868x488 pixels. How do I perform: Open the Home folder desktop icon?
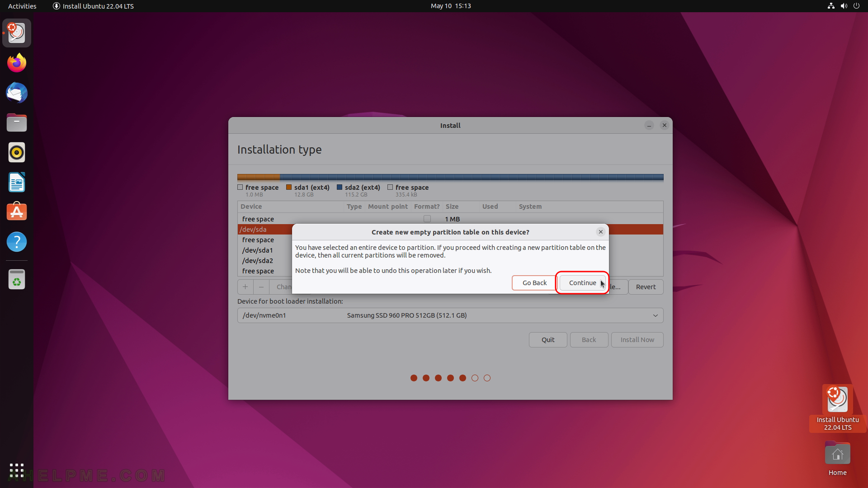click(837, 459)
